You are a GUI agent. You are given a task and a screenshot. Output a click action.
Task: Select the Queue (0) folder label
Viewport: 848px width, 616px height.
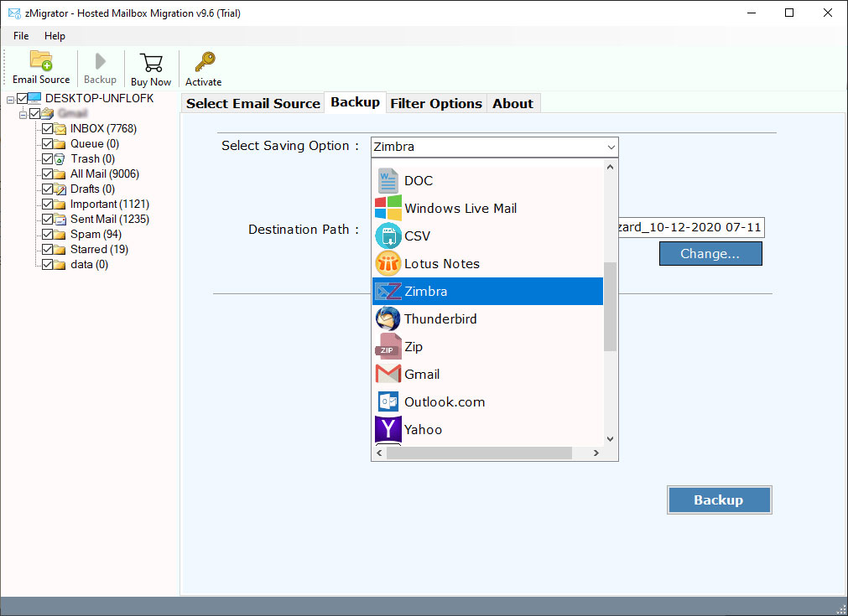coord(95,144)
